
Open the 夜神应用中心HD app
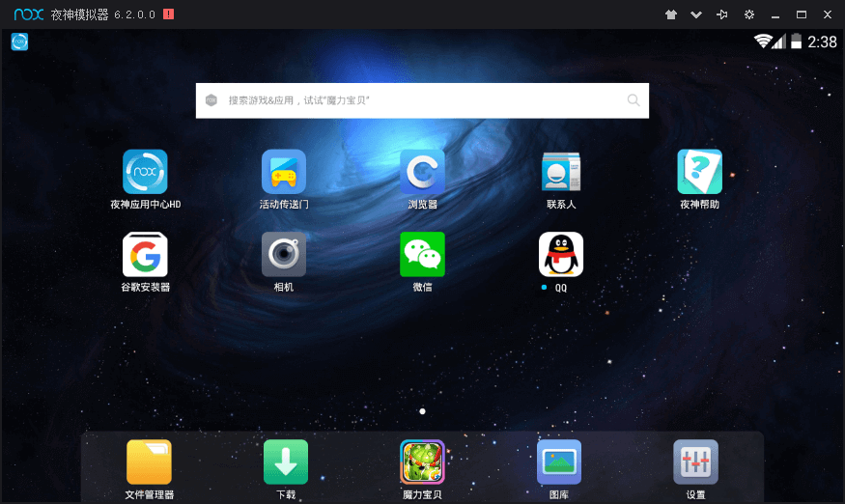145,172
